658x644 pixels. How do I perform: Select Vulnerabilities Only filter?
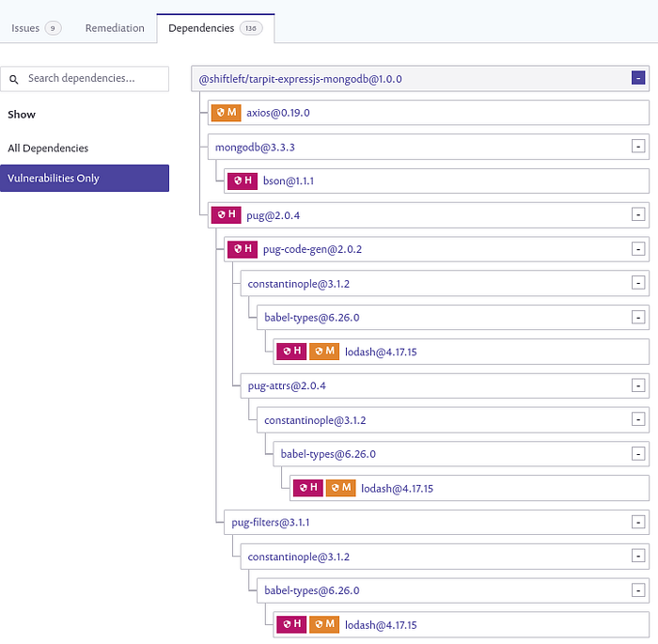pyautogui.click(x=85, y=178)
